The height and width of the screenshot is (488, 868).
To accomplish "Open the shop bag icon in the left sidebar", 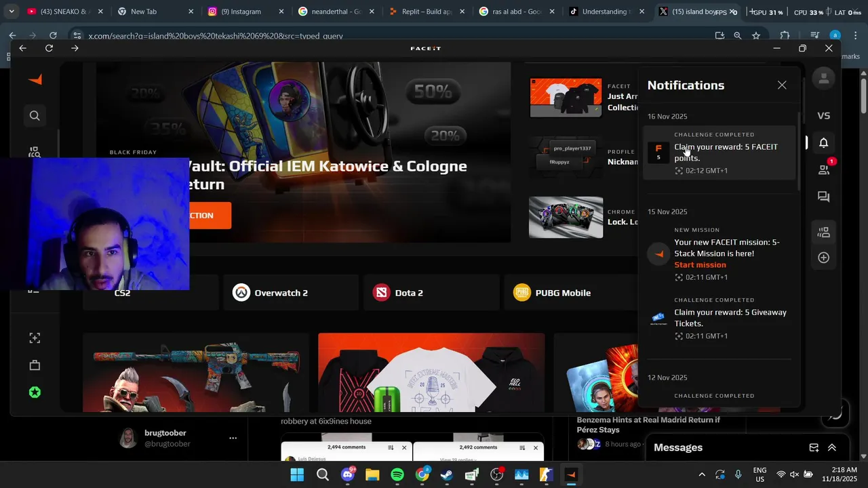I will point(35,365).
